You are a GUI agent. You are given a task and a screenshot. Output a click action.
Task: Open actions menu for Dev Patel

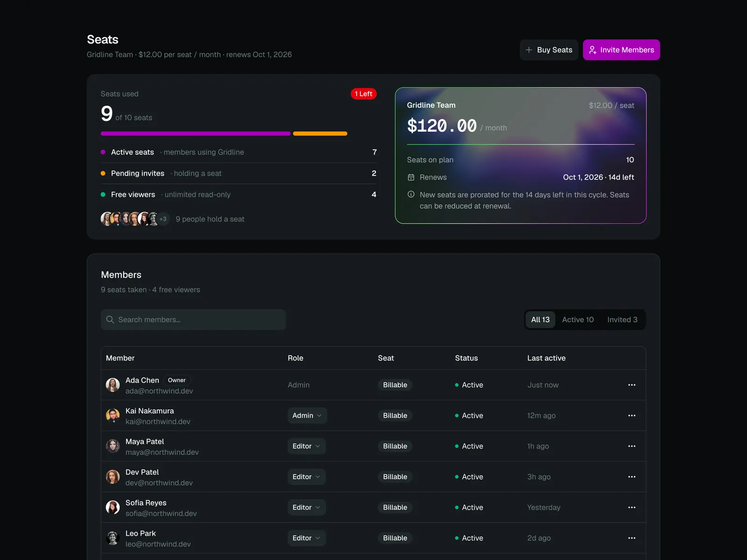pyautogui.click(x=632, y=477)
